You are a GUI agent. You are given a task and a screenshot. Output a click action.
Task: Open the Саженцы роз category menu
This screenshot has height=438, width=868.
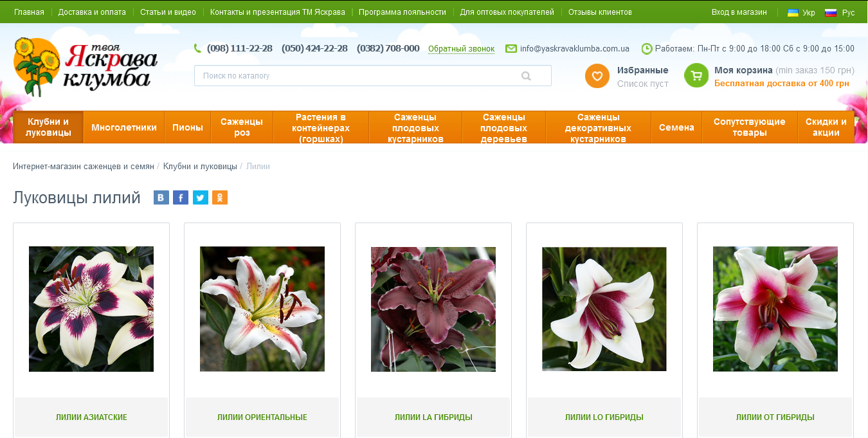(242, 127)
